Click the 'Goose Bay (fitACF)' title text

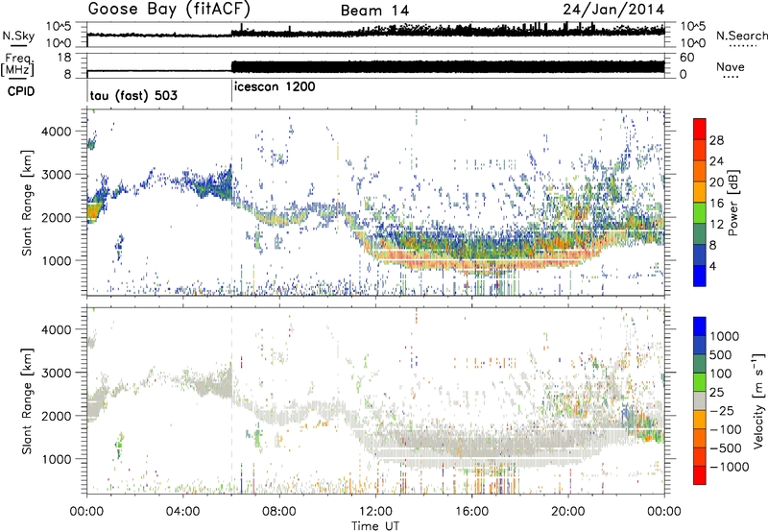[169, 10]
